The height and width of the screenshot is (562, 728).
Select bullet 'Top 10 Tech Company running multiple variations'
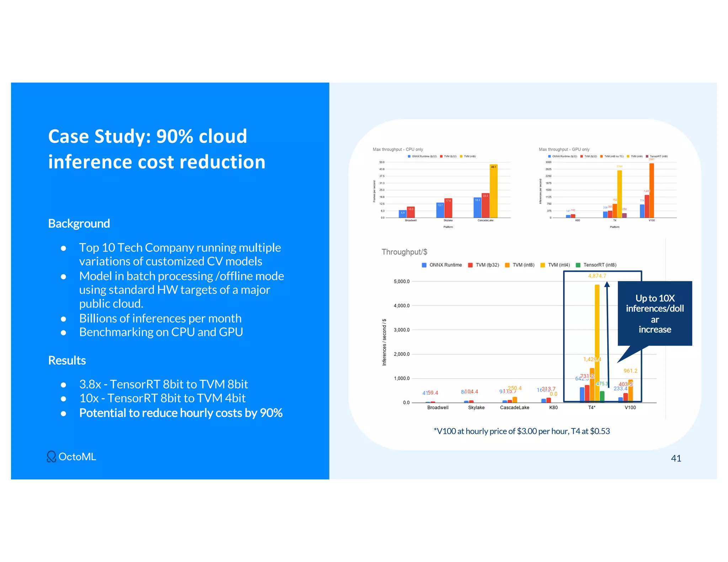pyautogui.click(x=180, y=254)
